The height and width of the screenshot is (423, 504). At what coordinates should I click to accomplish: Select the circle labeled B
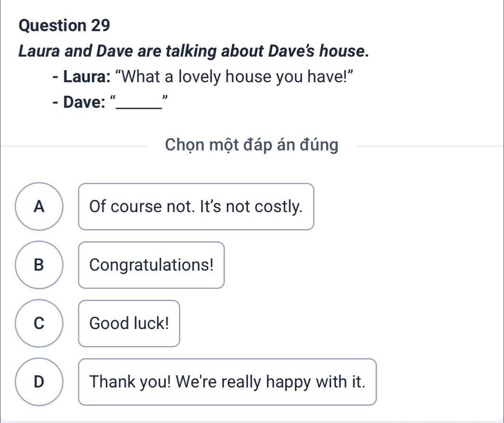(x=40, y=265)
